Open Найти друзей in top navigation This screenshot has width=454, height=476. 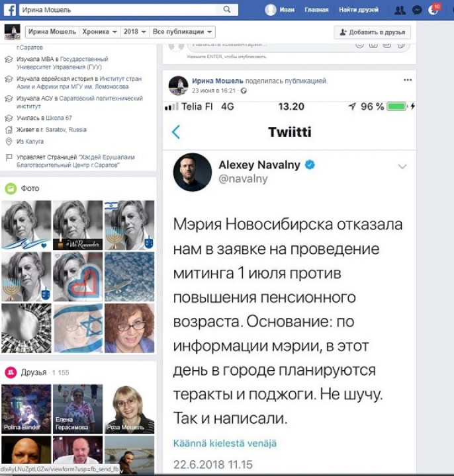359,10
